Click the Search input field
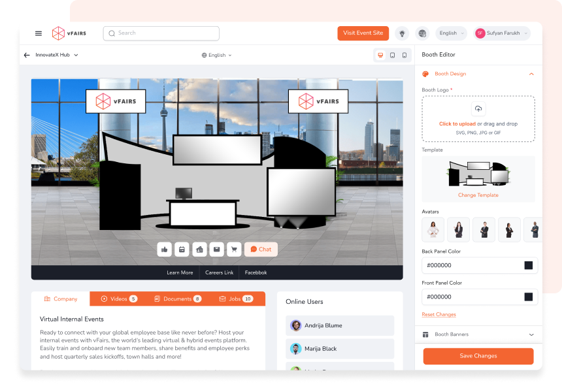562x392 pixels. pyautogui.click(x=161, y=33)
